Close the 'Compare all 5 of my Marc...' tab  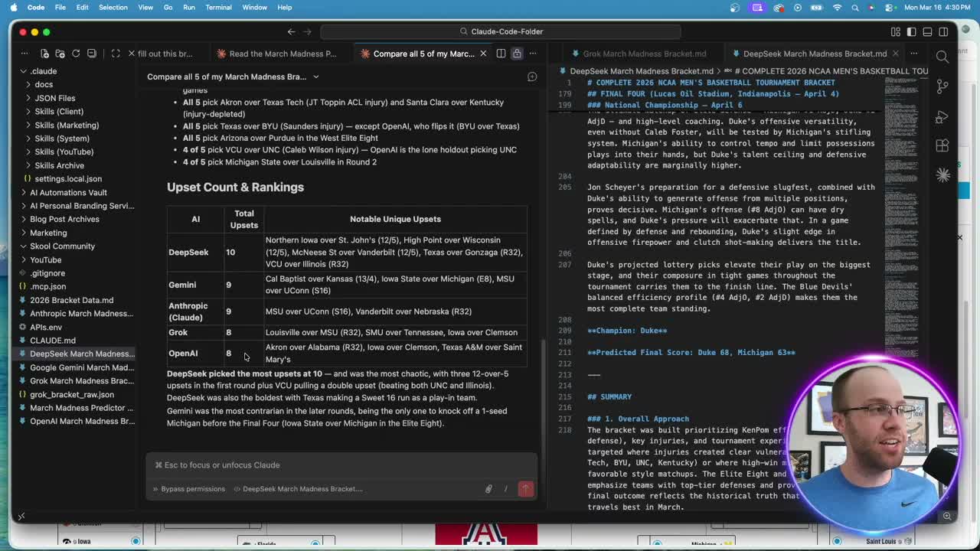[x=483, y=54]
